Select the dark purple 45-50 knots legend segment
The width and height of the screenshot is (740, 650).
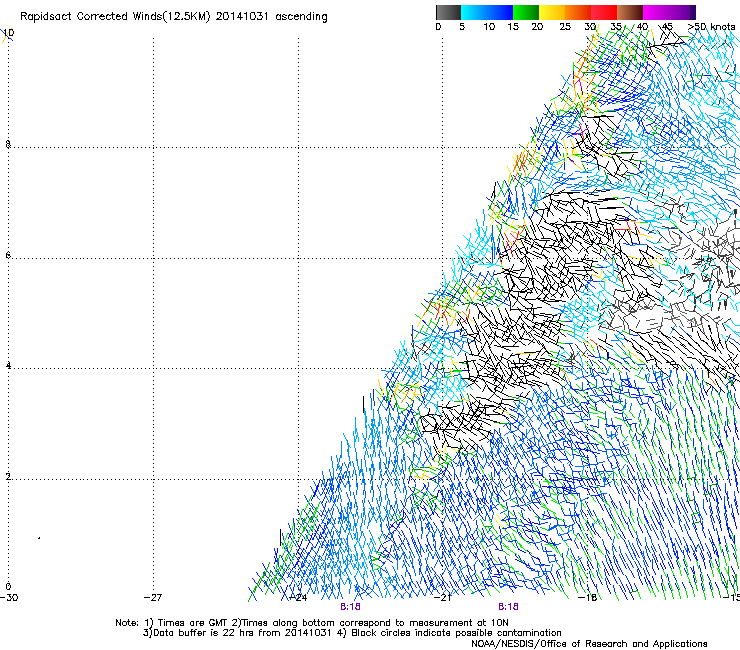point(682,12)
